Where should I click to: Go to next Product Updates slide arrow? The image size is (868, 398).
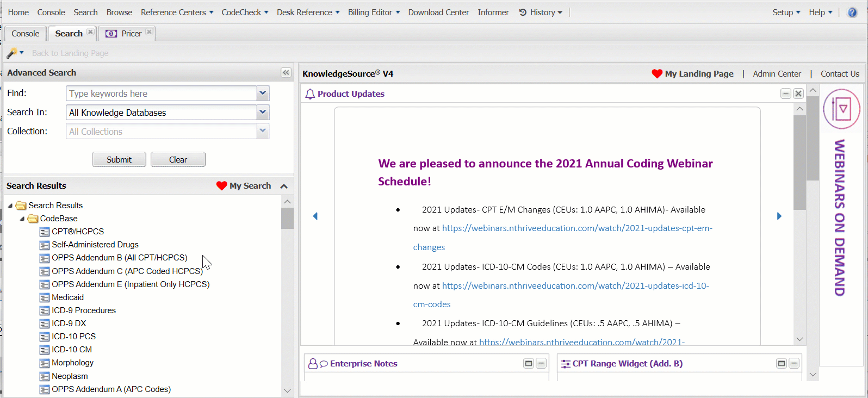[x=779, y=216]
